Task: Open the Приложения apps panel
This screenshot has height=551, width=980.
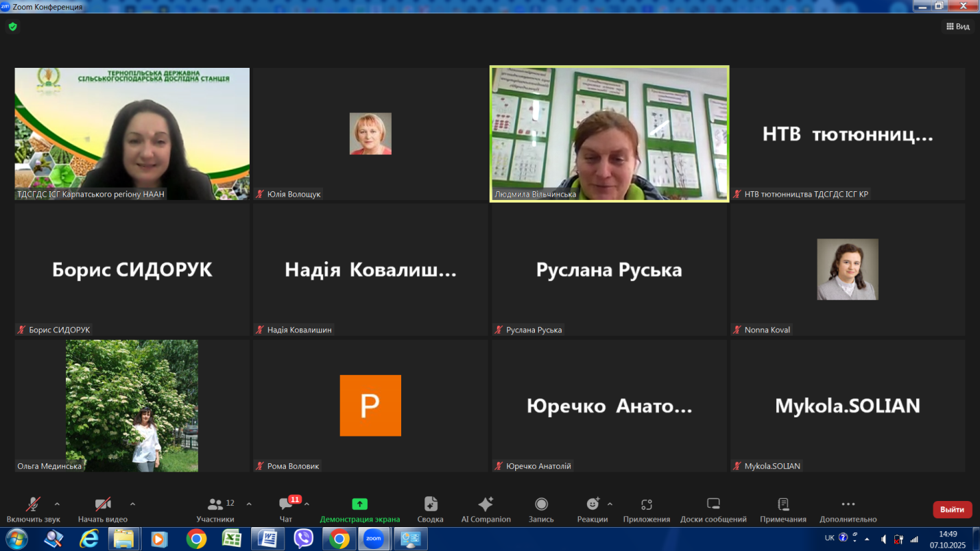Action: click(x=646, y=505)
